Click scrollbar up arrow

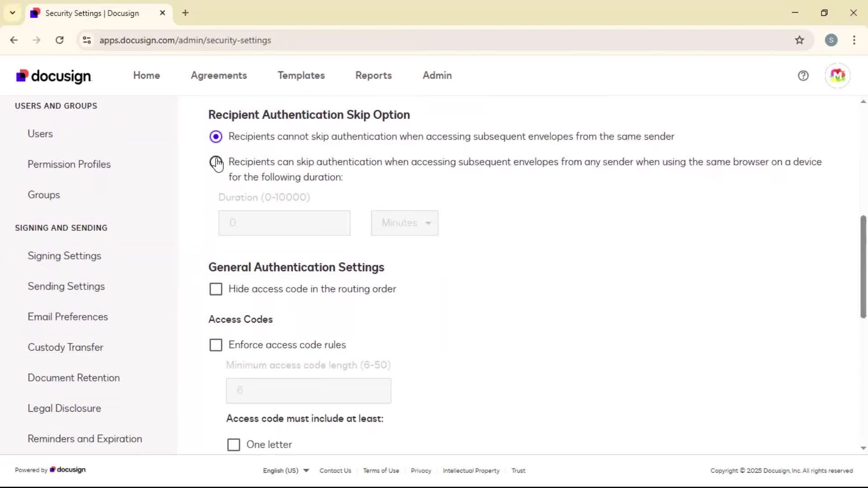point(863,102)
